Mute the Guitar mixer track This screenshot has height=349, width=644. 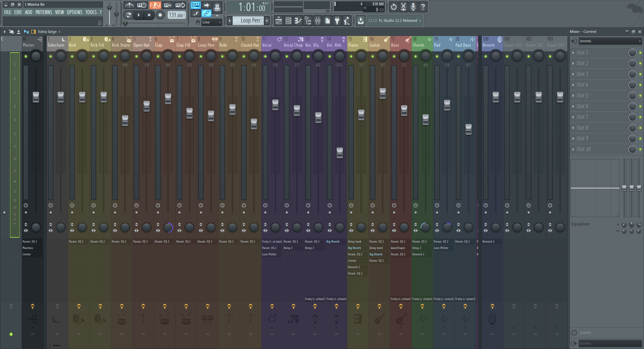[373, 56]
